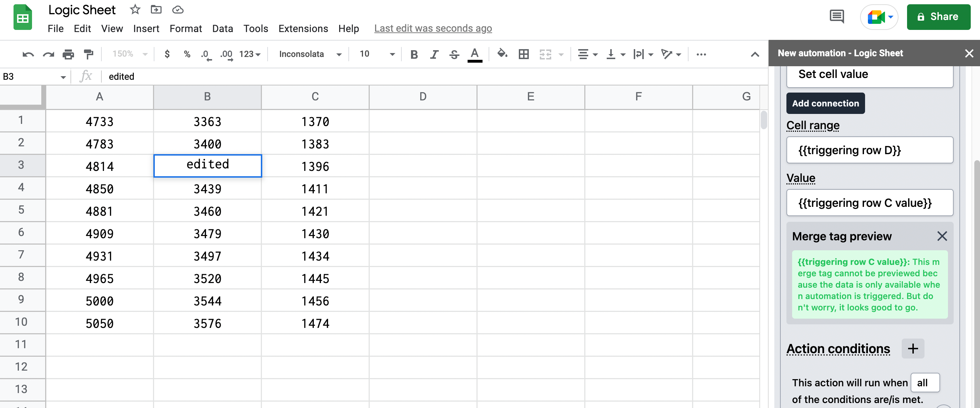This screenshot has width=980, height=408.
Task: Open the Format menu
Action: pyautogui.click(x=185, y=28)
